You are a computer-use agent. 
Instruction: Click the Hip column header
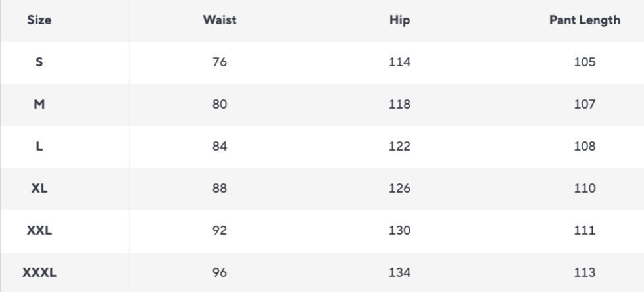[399, 20]
